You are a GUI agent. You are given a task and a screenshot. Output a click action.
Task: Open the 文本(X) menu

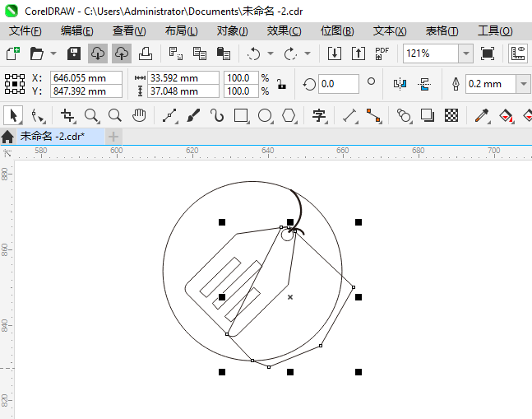point(390,31)
